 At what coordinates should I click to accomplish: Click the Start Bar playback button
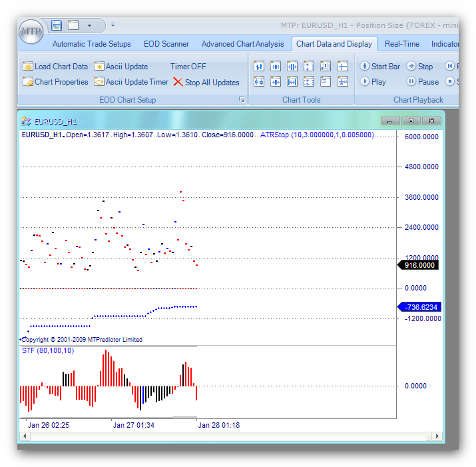click(380, 67)
